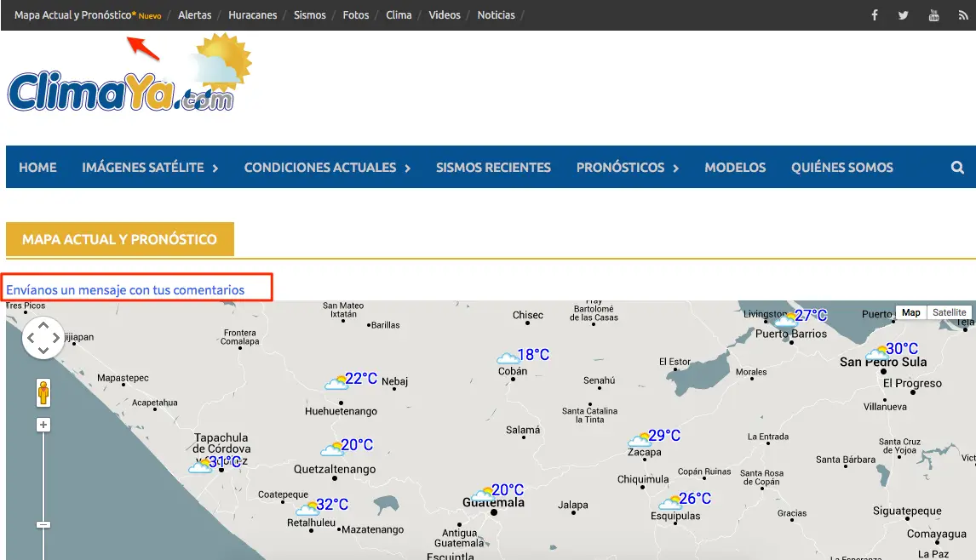The image size is (976, 560).
Task: Click the search magnifier icon in navbar
Action: tap(957, 168)
